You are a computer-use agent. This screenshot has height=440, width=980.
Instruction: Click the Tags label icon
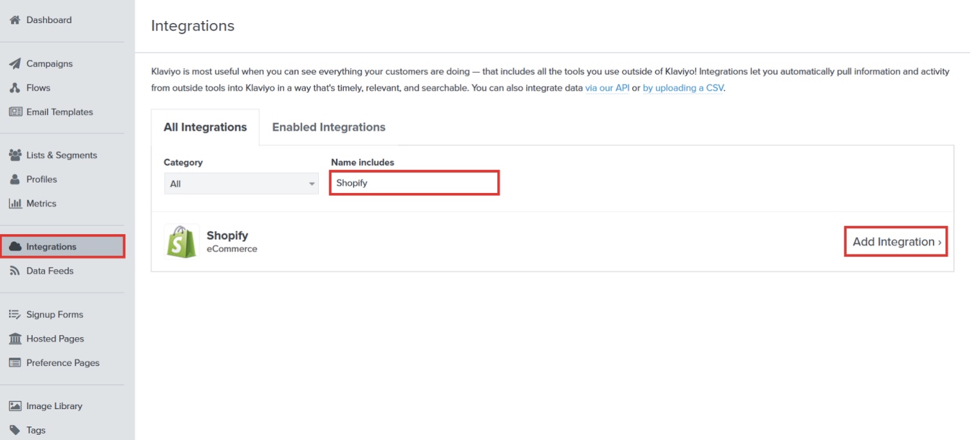pyautogui.click(x=15, y=430)
